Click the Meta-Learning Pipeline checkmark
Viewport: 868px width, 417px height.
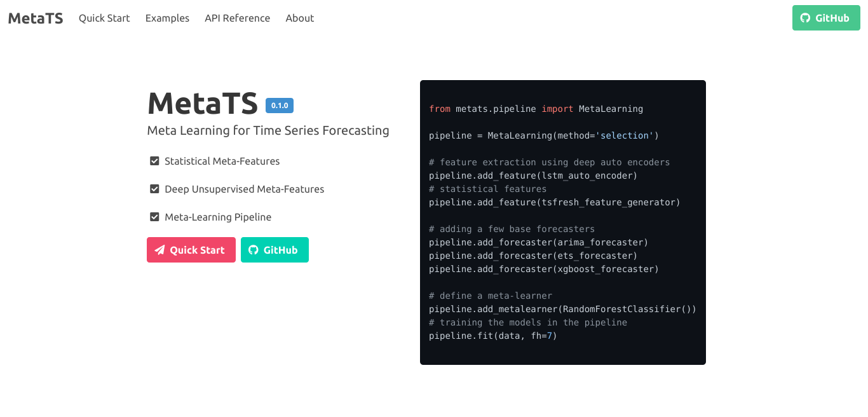(154, 217)
